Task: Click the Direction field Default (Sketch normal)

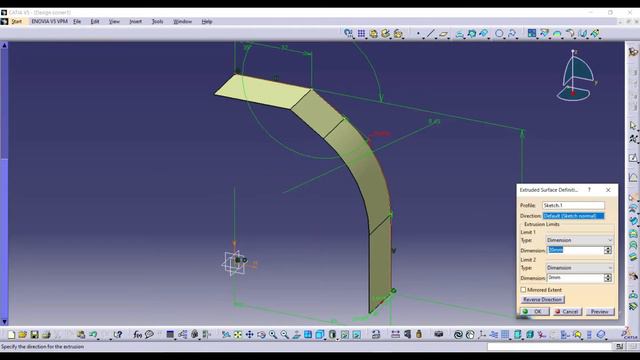Action: click(573, 216)
